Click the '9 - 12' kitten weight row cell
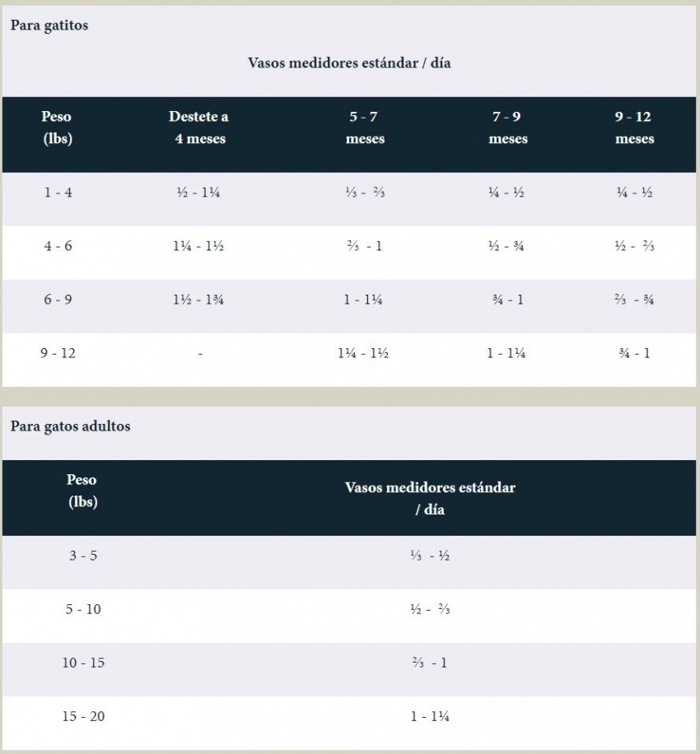Image resolution: width=700 pixels, height=754 pixels. click(58, 353)
